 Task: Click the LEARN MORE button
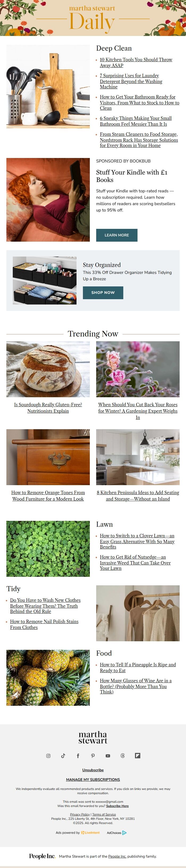pos(117,235)
